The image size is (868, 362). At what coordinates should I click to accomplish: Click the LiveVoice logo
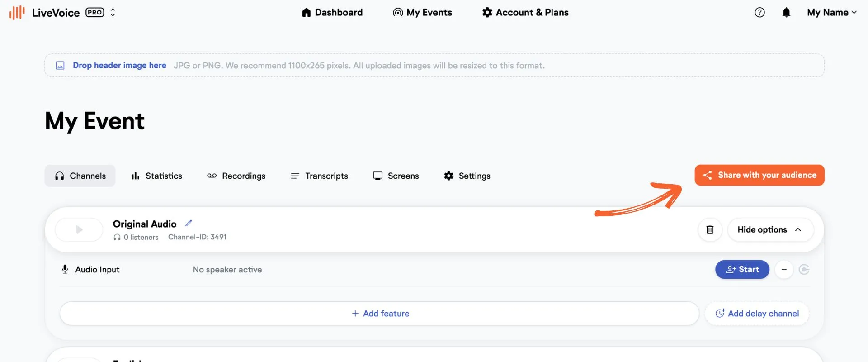click(x=44, y=13)
